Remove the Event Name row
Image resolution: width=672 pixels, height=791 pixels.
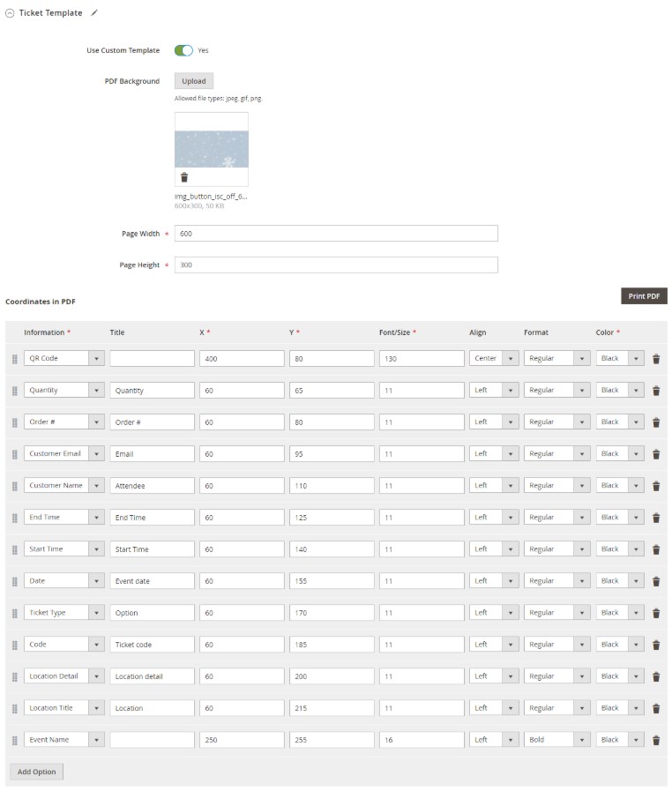[x=656, y=740]
